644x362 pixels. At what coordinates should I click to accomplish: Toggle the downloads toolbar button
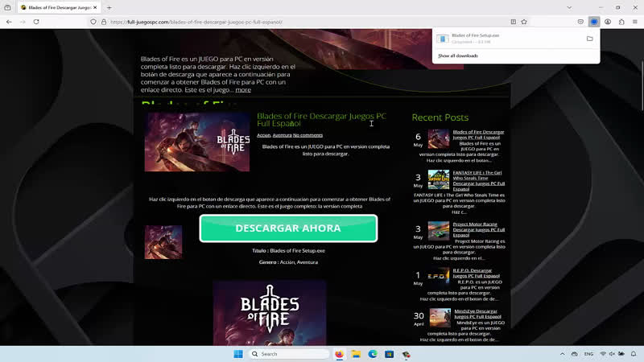tap(594, 22)
